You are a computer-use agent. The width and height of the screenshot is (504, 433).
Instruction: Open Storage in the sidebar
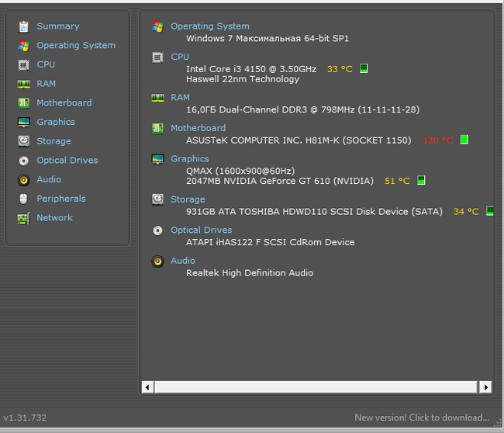click(x=54, y=141)
